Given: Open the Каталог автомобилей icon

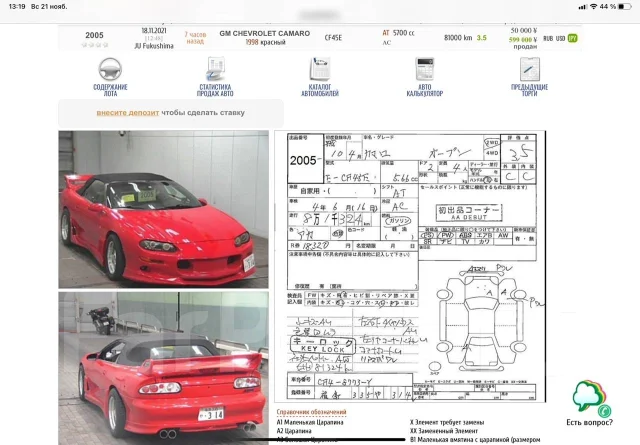Looking at the screenshot, I should coord(320,69).
